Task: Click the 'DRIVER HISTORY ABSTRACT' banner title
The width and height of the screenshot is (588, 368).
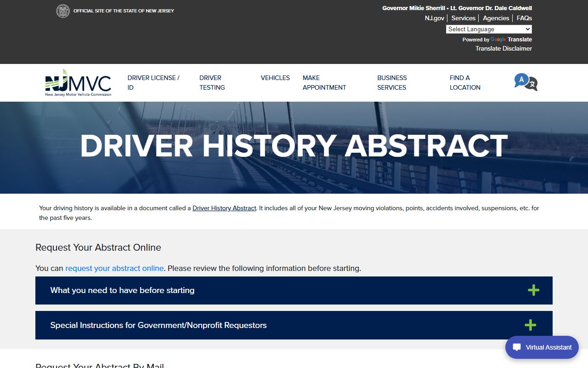Action: (294, 146)
